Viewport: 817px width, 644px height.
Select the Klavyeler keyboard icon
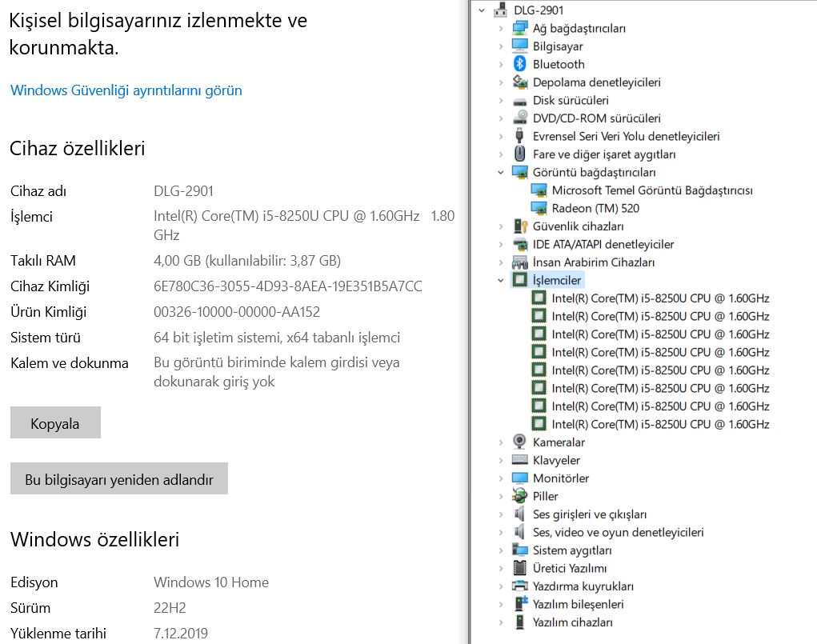coord(519,460)
